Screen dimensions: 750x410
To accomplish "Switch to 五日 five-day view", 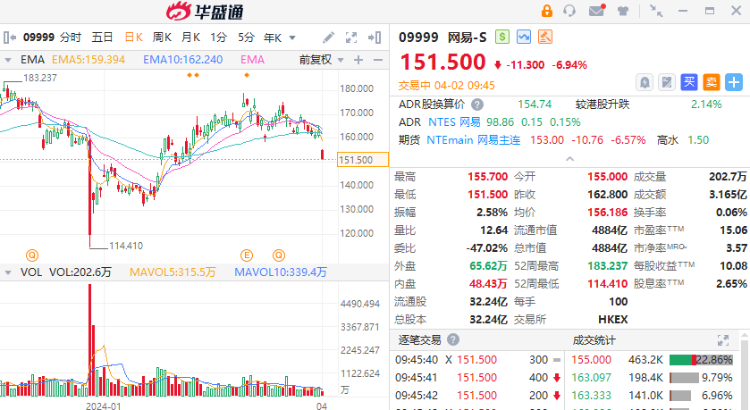I will [x=102, y=37].
